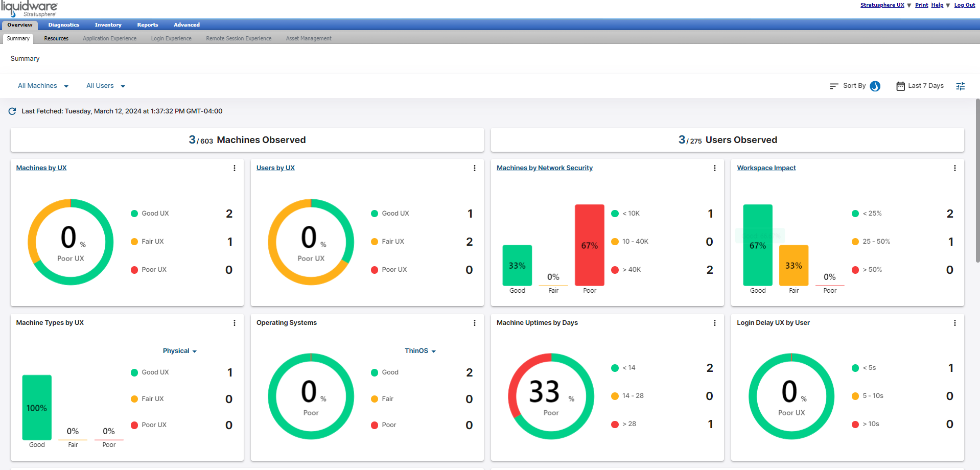The width and height of the screenshot is (980, 470).
Task: Expand the All Users dropdown
Action: pyautogui.click(x=106, y=86)
